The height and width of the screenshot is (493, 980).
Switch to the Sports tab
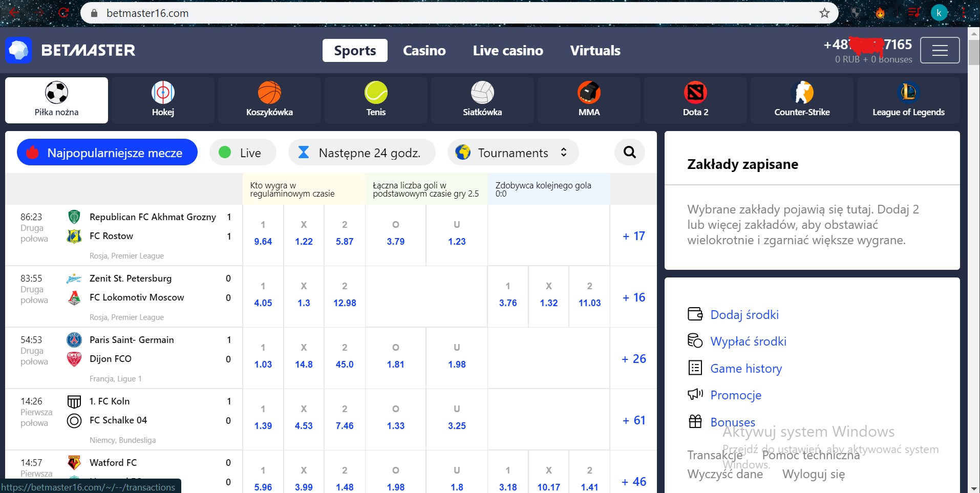[x=355, y=50]
